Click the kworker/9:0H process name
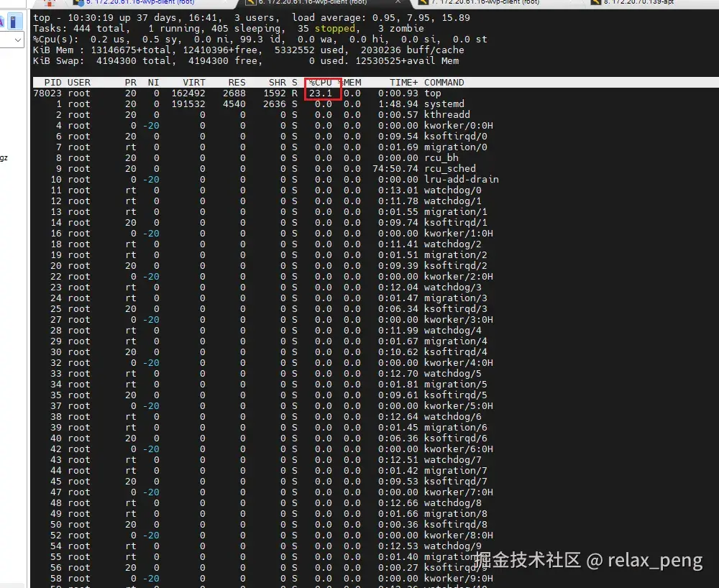The height and width of the screenshot is (588, 719). pyautogui.click(x=459, y=579)
